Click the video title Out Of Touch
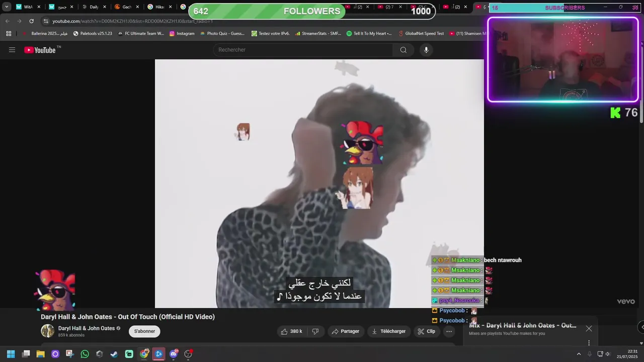The height and width of the screenshot is (362, 644). [128, 317]
